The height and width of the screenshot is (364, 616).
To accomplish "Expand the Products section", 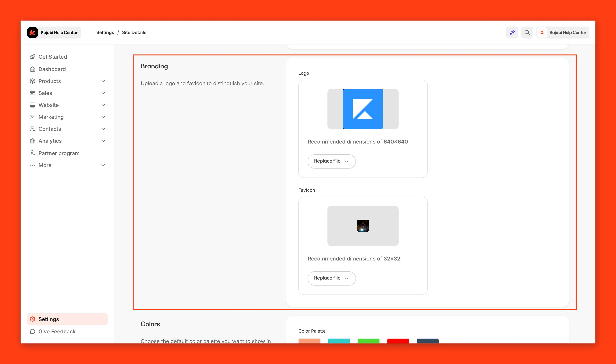I will click(103, 81).
